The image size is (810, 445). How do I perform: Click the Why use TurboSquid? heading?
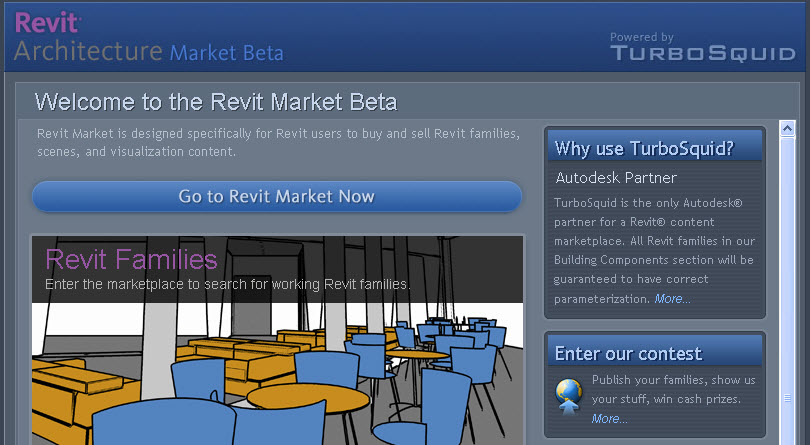[x=644, y=149]
